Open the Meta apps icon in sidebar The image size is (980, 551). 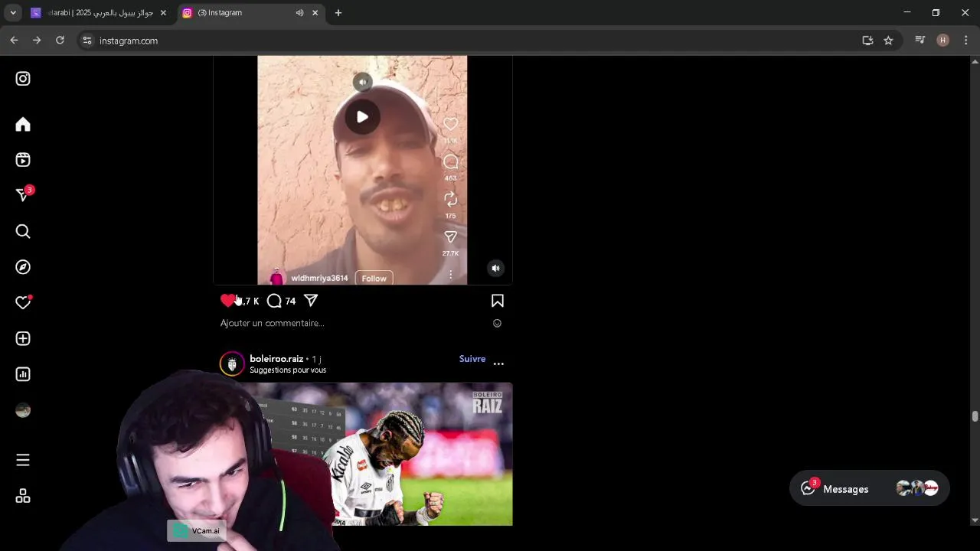tap(23, 496)
